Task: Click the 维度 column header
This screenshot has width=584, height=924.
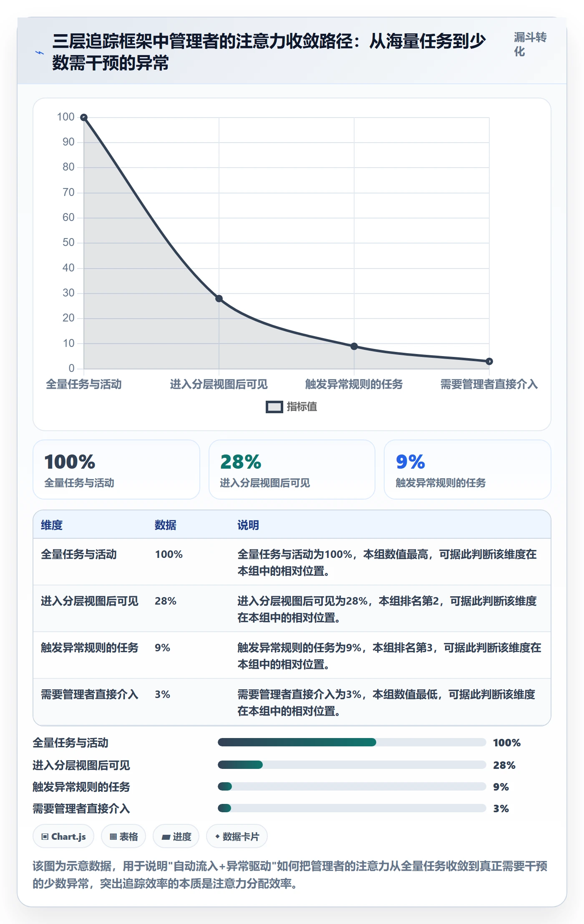Action: coord(52,525)
